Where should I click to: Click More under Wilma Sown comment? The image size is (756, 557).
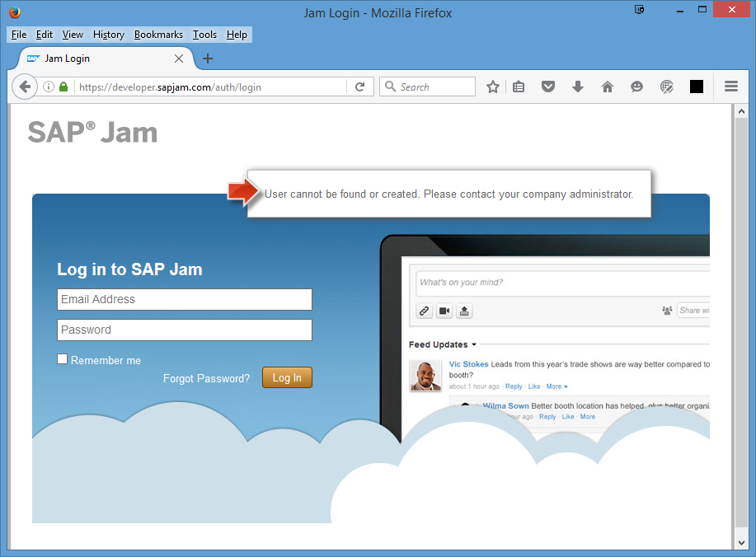tap(587, 417)
